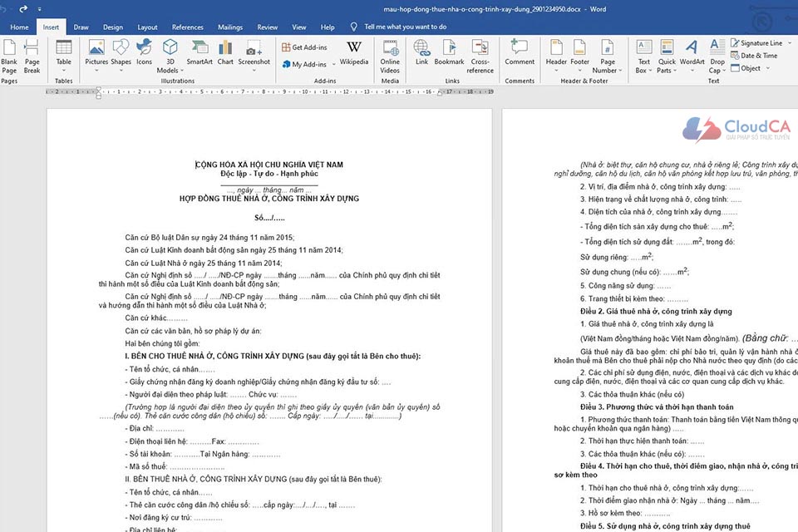Viewport: 798px width, 532px height.
Task: Click Get Add-ins
Action: tap(304, 47)
